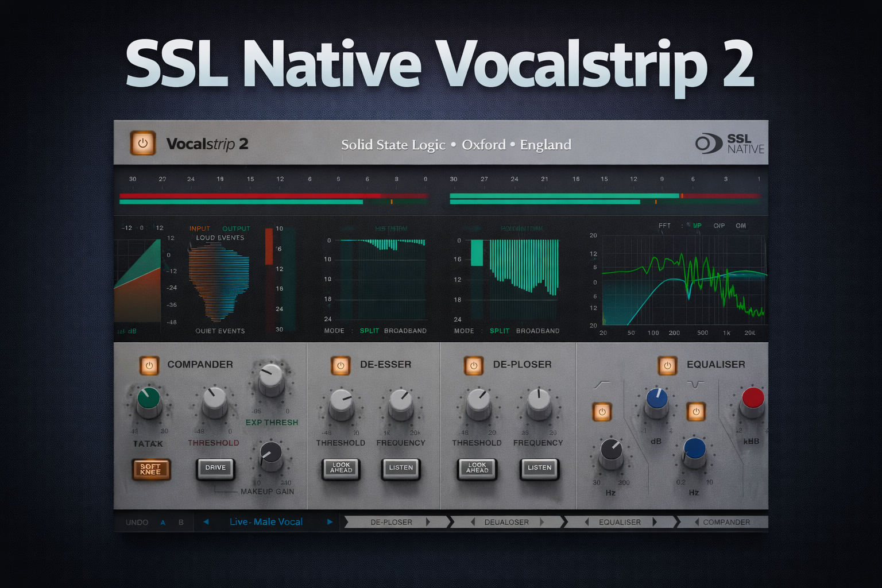Click the 'Solid State Logic • Oxford • England' text
Screen dimensions: 882x588
(x=456, y=145)
